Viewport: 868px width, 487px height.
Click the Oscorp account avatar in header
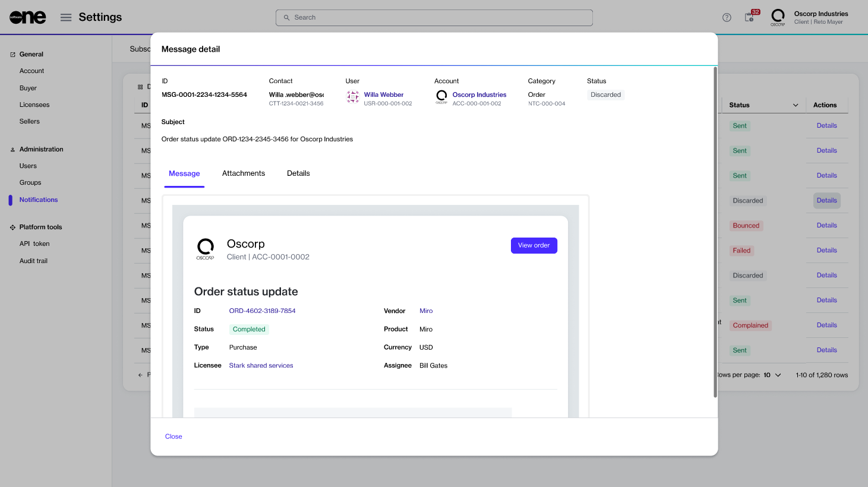(x=778, y=17)
